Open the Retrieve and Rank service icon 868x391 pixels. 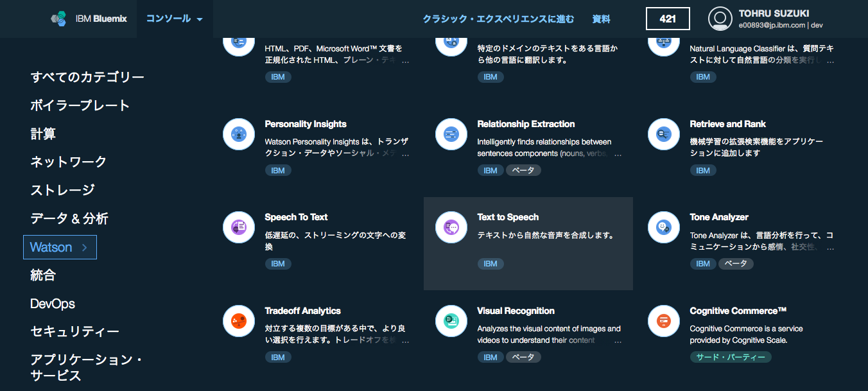click(663, 134)
